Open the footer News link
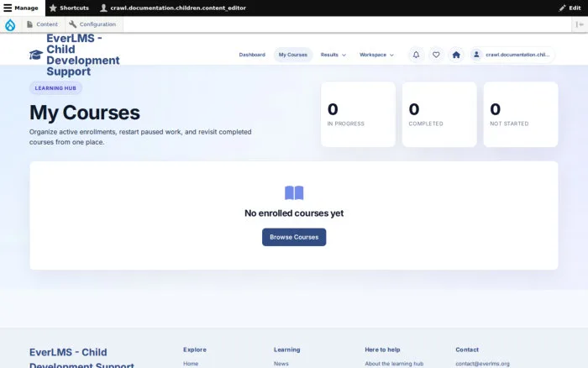 coord(281,364)
